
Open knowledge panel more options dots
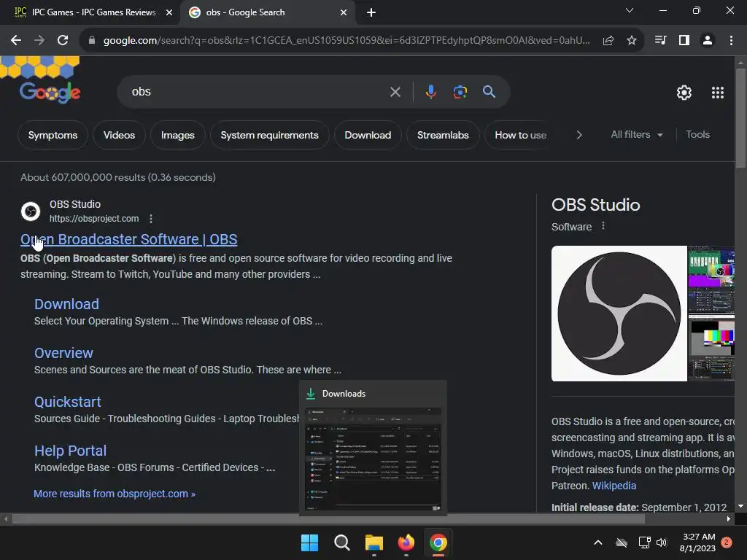point(603,226)
